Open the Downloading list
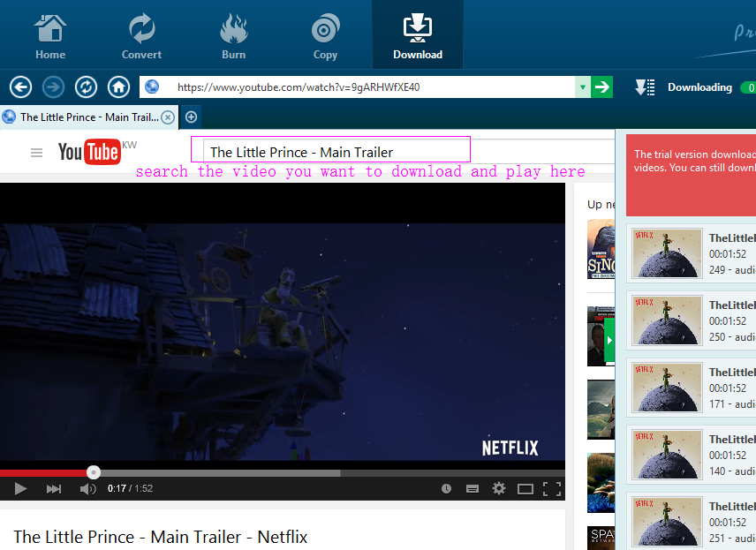 [x=699, y=87]
